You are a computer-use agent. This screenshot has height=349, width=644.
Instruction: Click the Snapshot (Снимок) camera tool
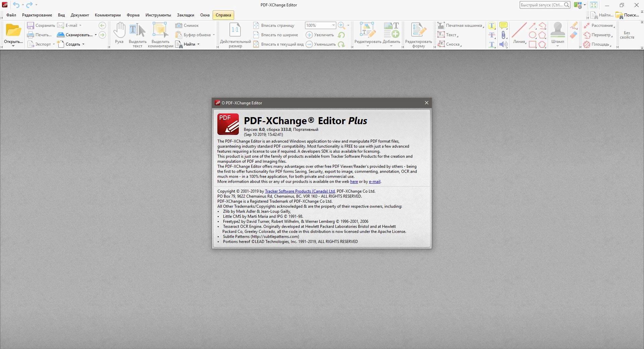tap(187, 26)
